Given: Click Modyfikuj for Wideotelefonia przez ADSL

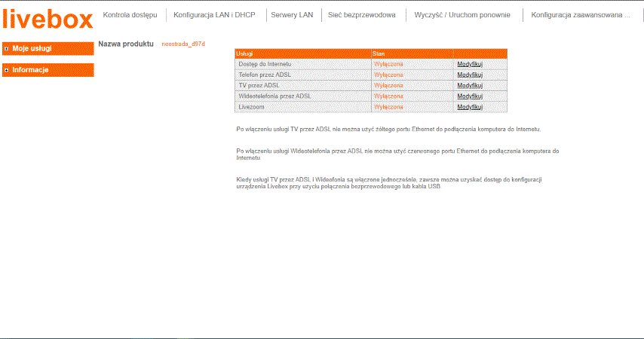Looking at the screenshot, I should [x=470, y=96].
